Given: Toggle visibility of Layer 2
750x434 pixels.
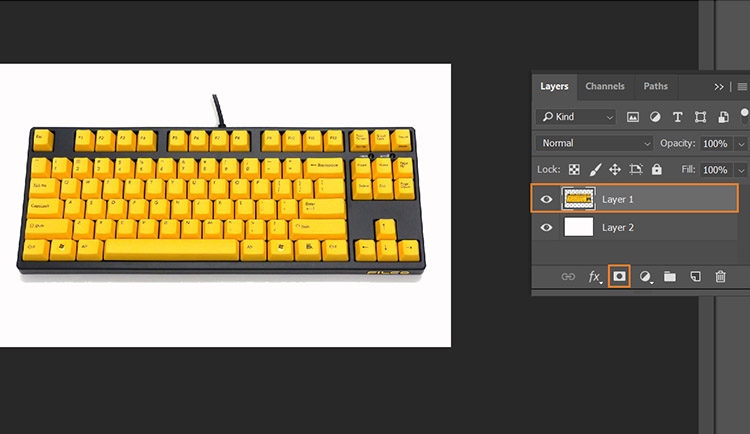Looking at the screenshot, I should pos(546,227).
